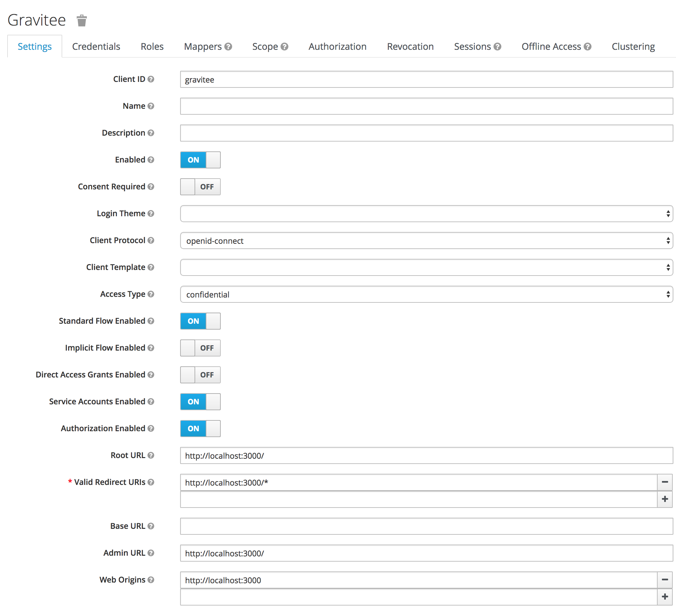Go to the Clustering tab
The image size is (676, 616).
633,47
